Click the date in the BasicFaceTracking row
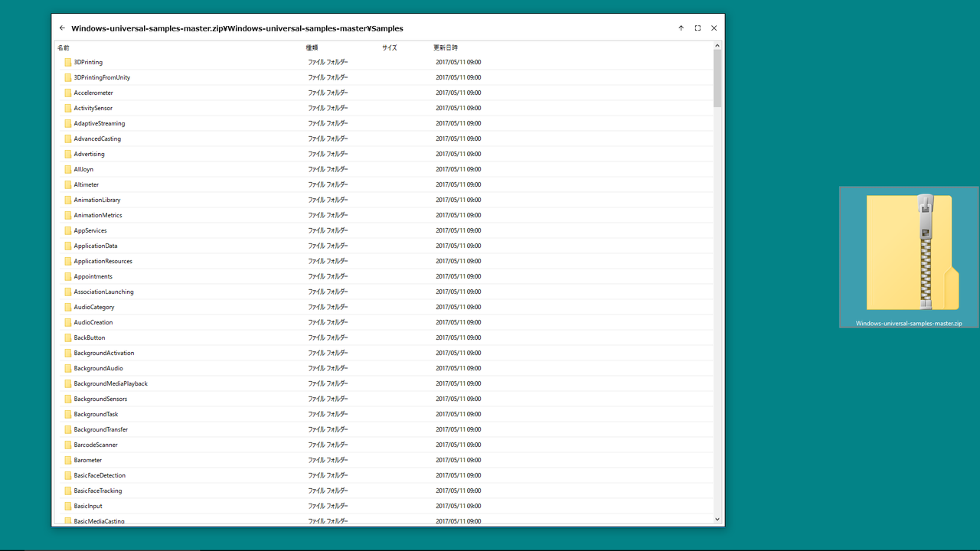This screenshot has height=551, width=980. [459, 491]
